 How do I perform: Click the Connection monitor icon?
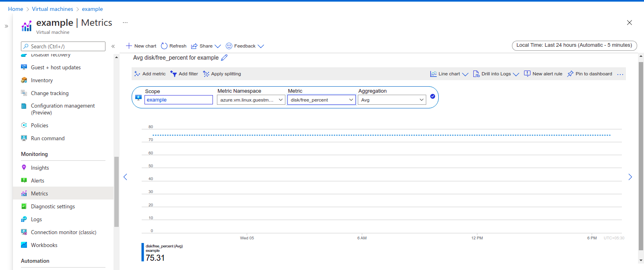pos(24,232)
